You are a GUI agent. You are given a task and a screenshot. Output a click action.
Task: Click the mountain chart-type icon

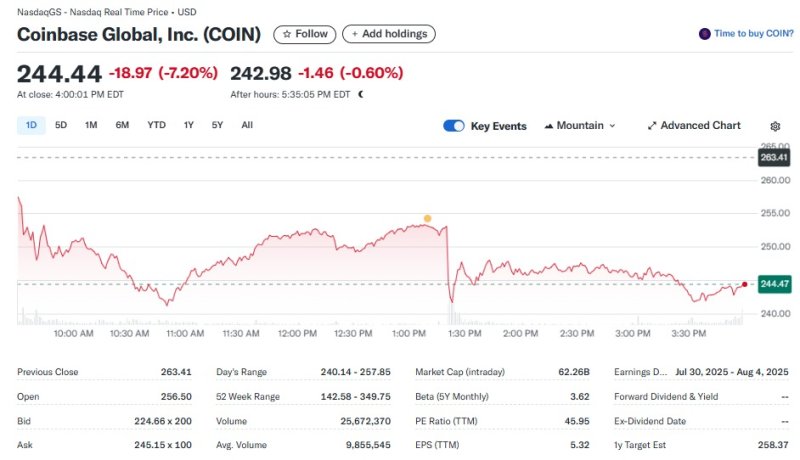549,126
